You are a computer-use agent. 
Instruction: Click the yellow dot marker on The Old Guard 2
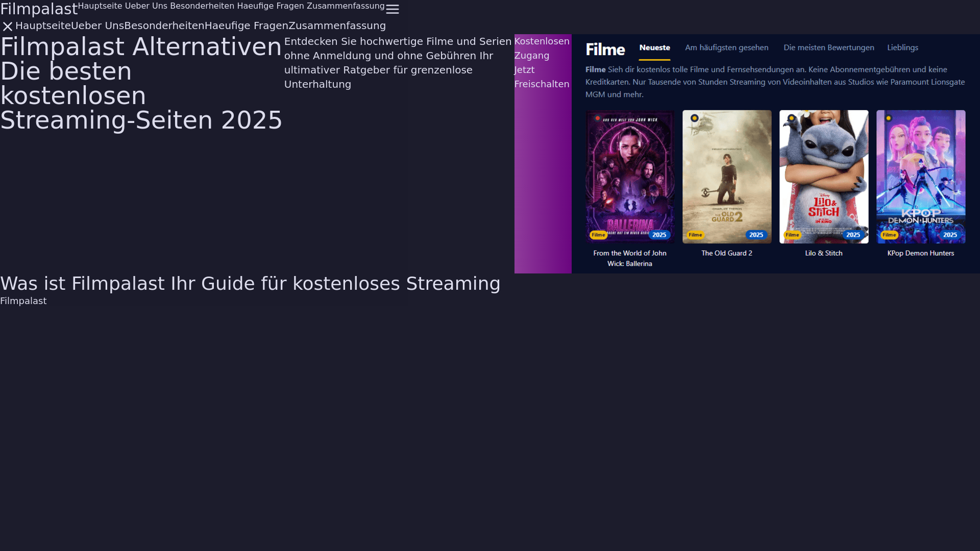click(694, 118)
